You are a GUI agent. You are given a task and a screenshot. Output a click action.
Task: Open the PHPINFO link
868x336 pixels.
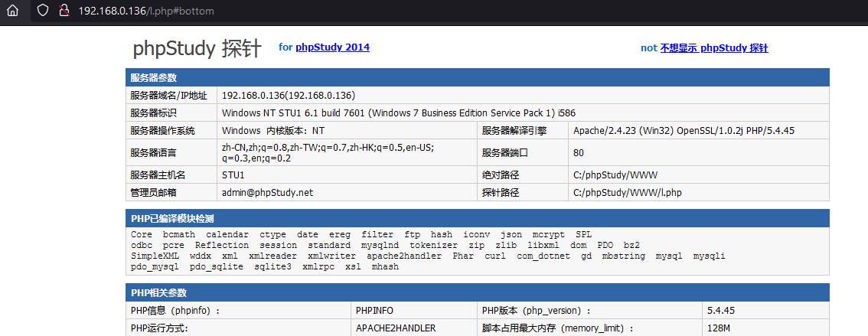pyautogui.click(x=375, y=311)
